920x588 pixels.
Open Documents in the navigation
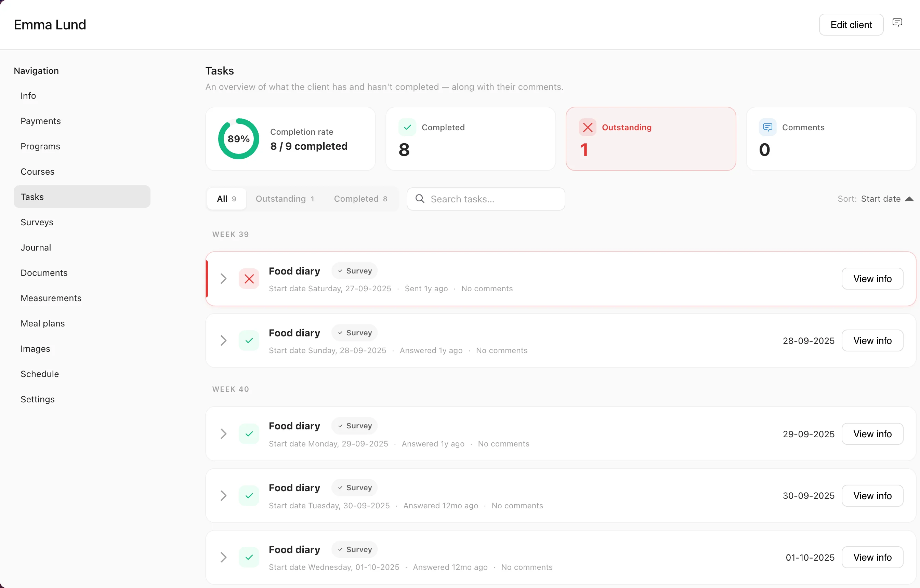(x=44, y=272)
